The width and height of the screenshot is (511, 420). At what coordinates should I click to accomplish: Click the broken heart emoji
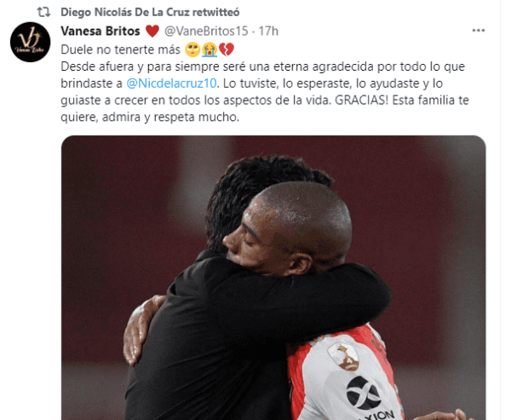click(227, 50)
